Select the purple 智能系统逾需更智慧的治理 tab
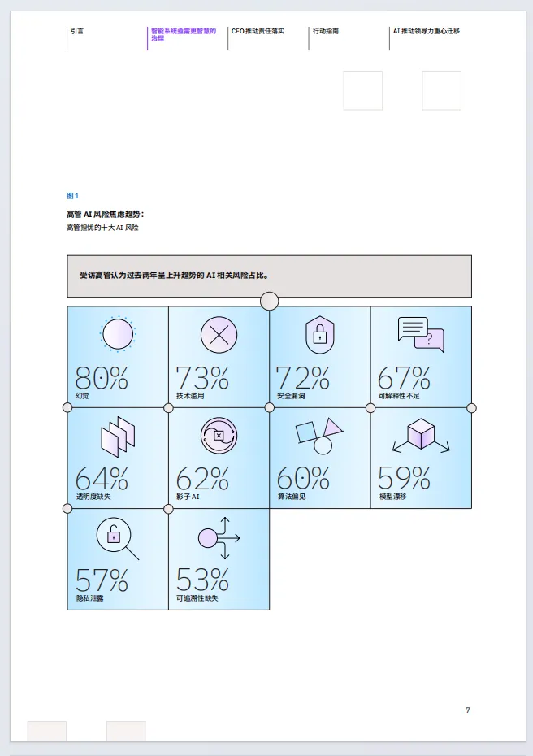This screenshot has width=533, height=756. pos(184,34)
